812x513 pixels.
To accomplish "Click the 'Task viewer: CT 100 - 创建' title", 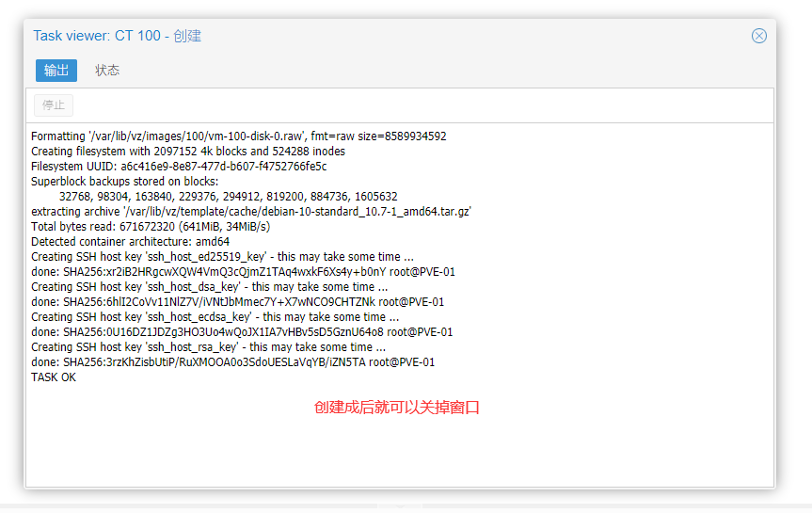I will 117,36.
